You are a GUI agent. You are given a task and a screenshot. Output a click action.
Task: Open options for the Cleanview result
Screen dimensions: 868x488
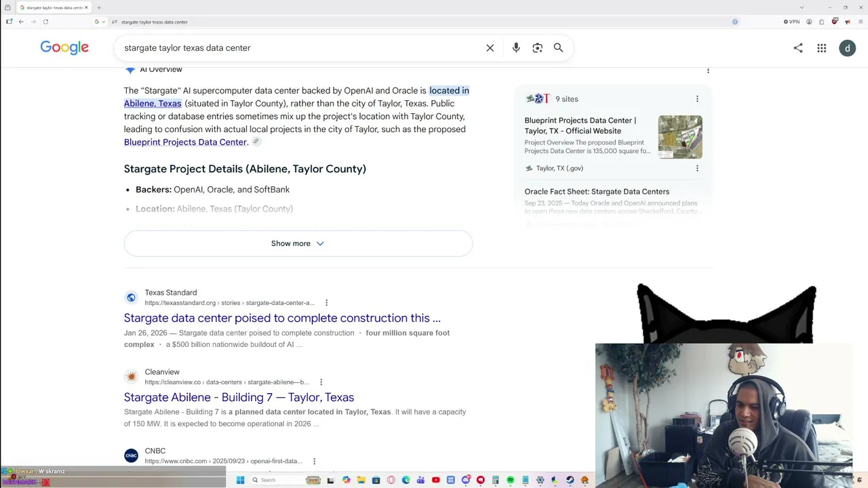(321, 382)
